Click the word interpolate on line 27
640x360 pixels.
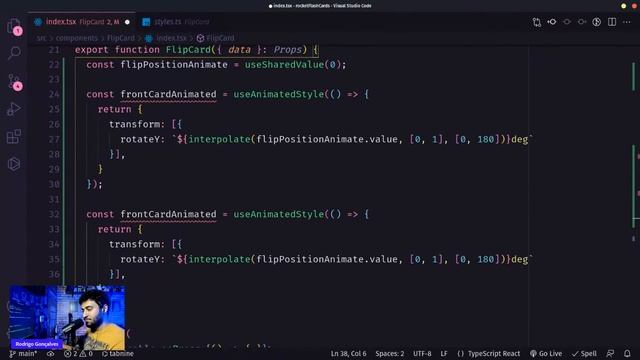219,140
